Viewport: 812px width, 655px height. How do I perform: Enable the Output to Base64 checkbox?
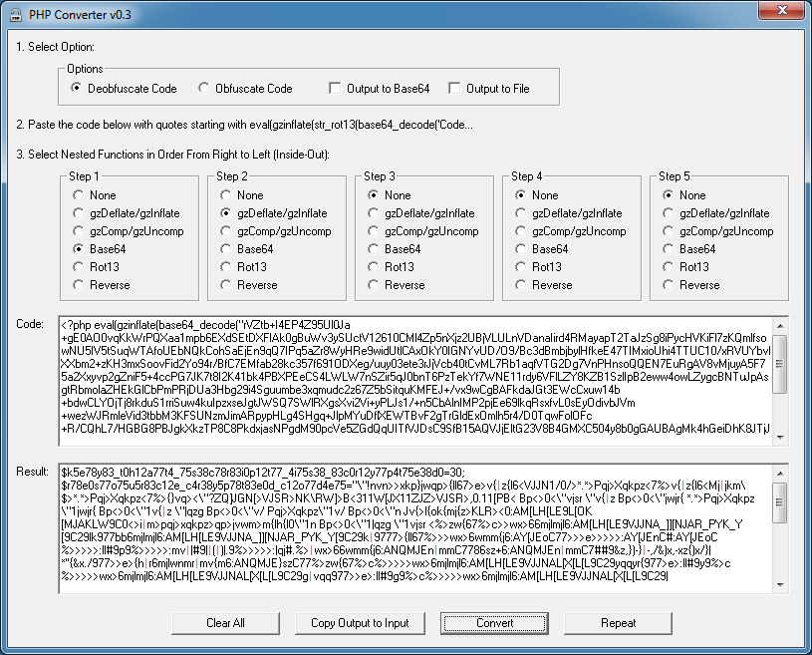tap(336, 89)
